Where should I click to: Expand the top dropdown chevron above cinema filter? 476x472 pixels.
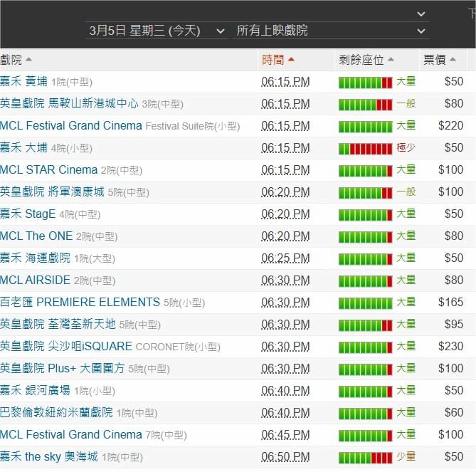(x=421, y=14)
